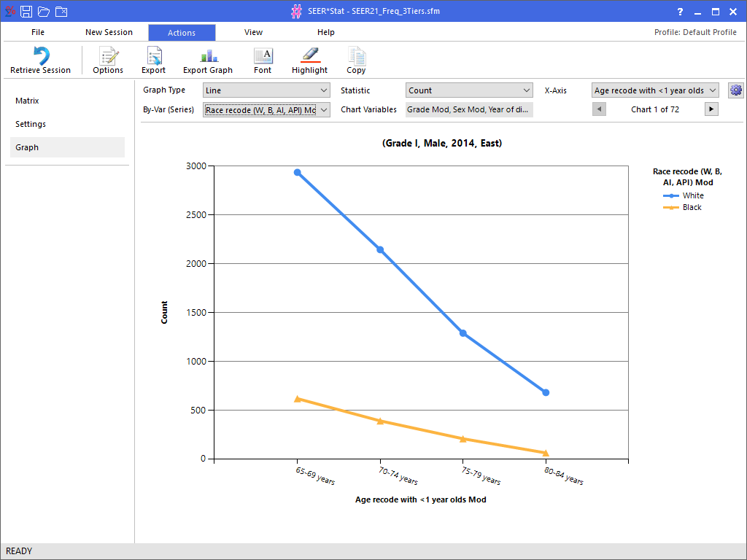The height and width of the screenshot is (560, 747).
Task: Select Matrix in the left sidebar
Action: point(27,101)
